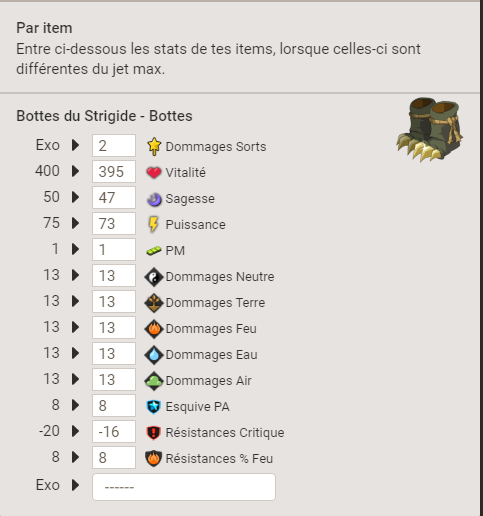Click the flame Dommages Feu icon
This screenshot has height=516, width=483.
[x=154, y=329]
